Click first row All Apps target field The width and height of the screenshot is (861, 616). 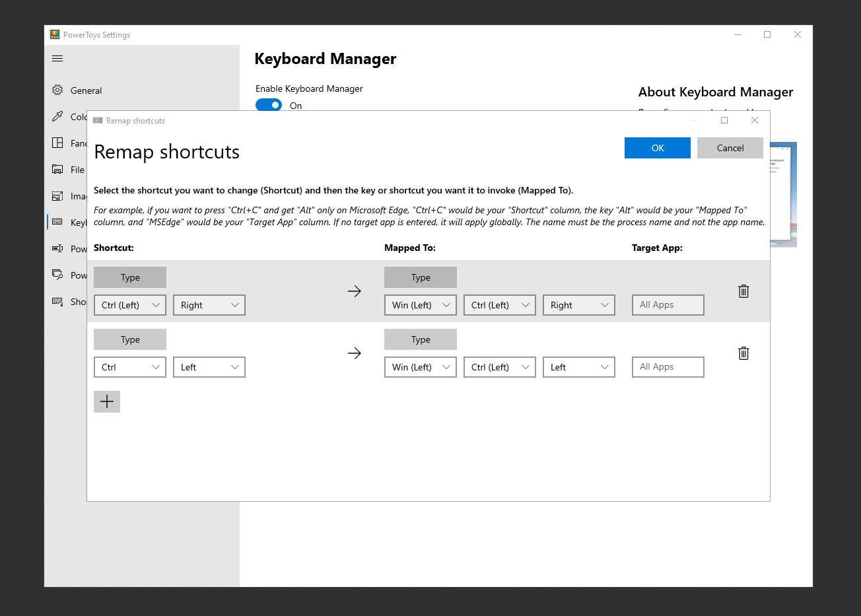pyautogui.click(x=668, y=305)
